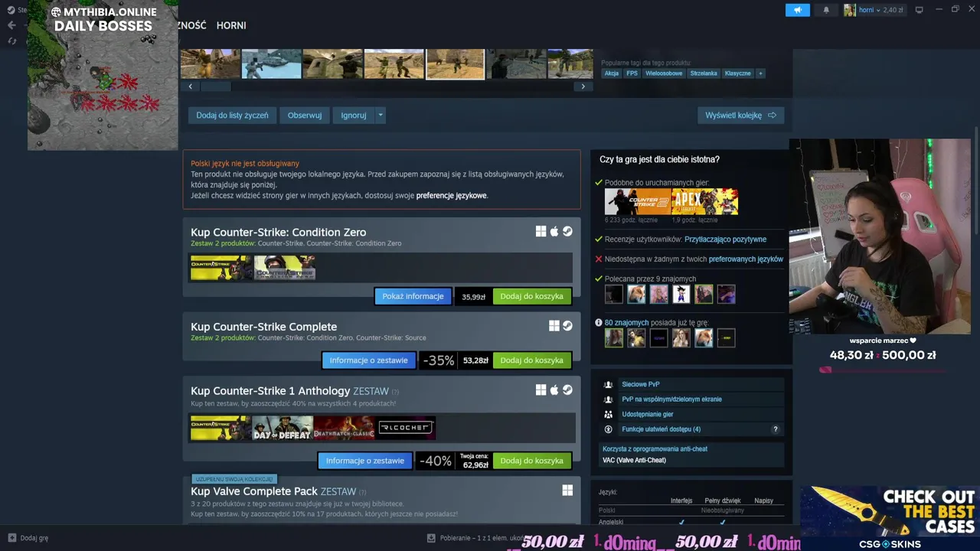Click Dodaj do listy życzeń button
This screenshot has width=980, height=551.
(232, 116)
